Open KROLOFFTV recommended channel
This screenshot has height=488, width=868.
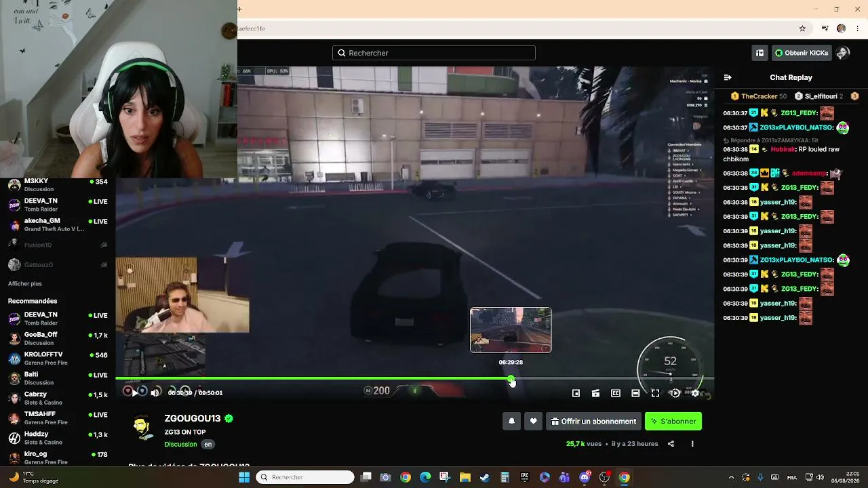coord(58,358)
